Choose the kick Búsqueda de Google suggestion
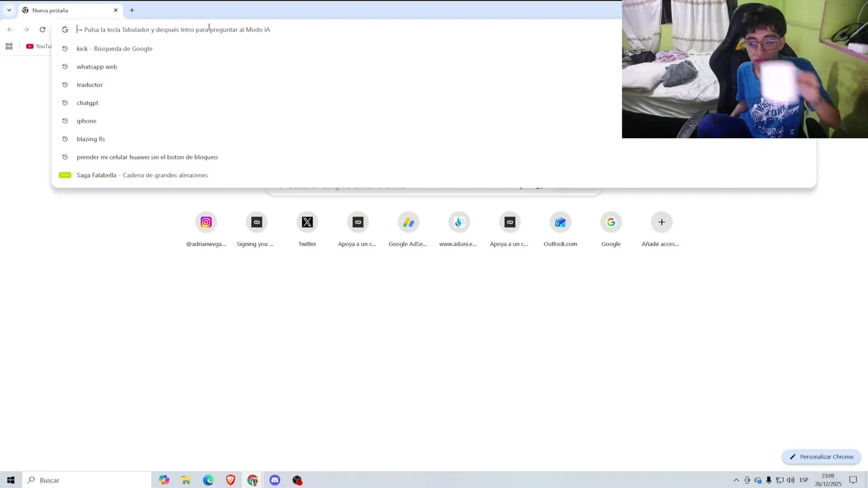 coord(434,49)
